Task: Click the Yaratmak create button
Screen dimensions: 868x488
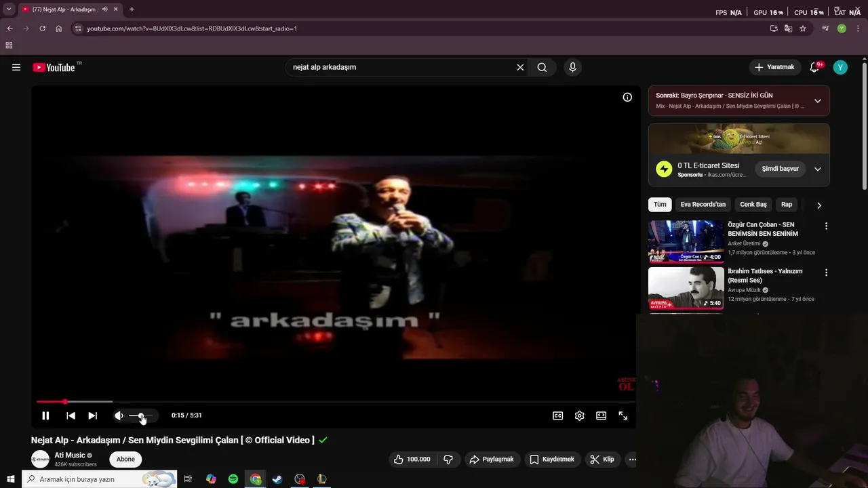Action: tap(774, 67)
